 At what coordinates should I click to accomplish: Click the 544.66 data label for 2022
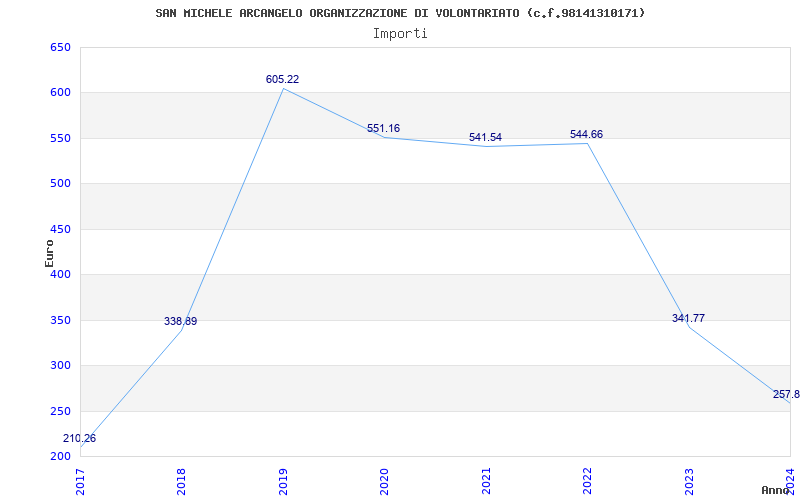586,134
